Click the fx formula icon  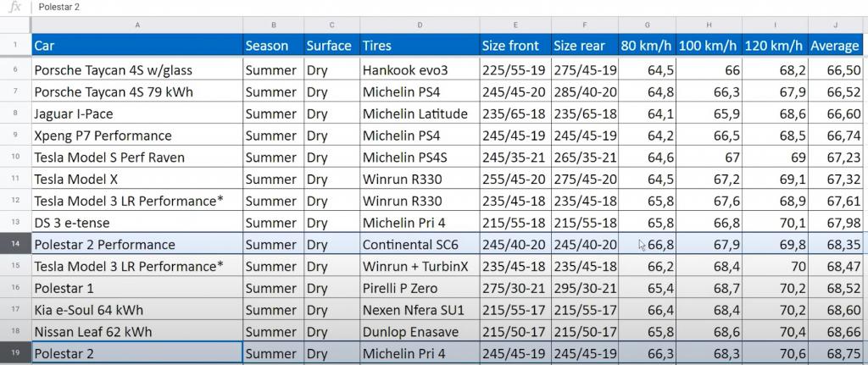(15, 7)
